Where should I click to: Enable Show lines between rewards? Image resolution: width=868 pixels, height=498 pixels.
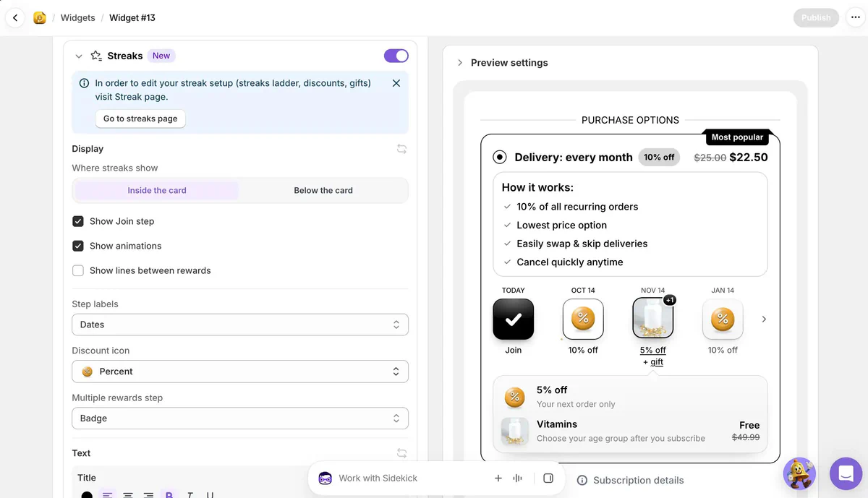pos(78,270)
